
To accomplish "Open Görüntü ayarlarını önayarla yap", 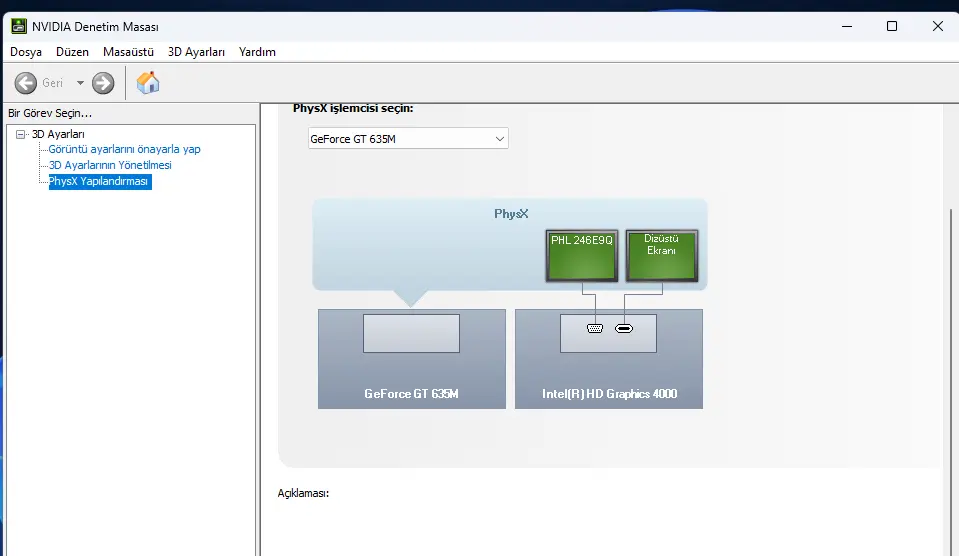I will click(x=124, y=149).
